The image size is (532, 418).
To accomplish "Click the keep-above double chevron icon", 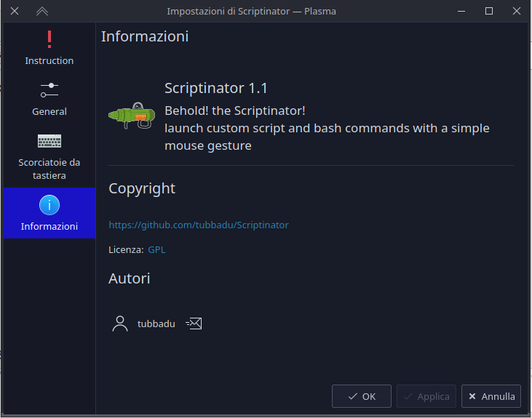I will tap(42, 11).
